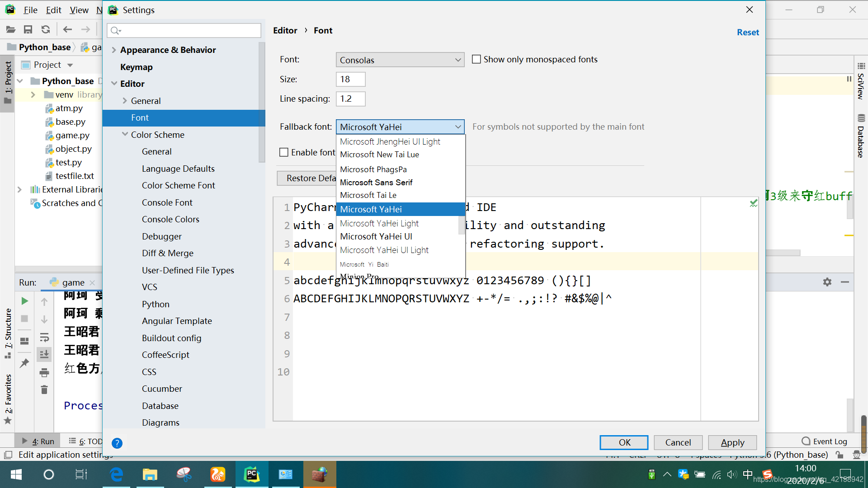
Task: Click the Cortana search circle icon
Action: tap(49, 474)
